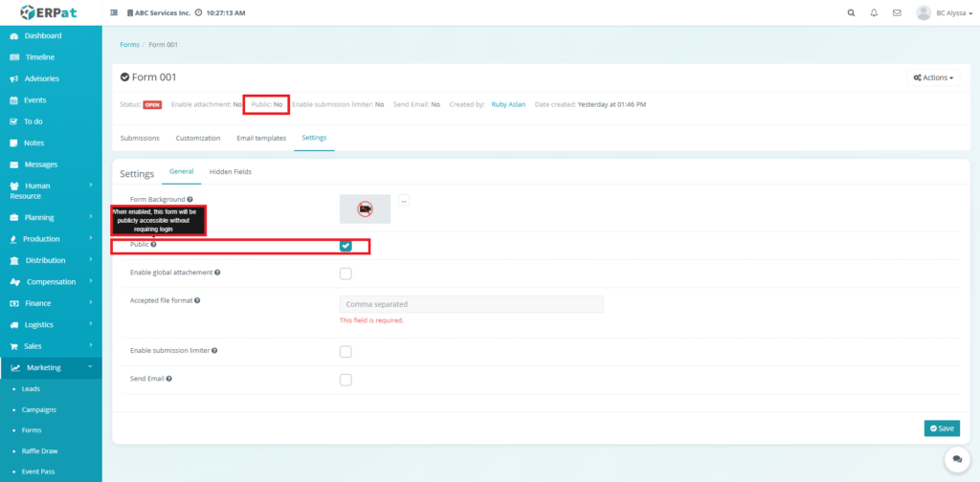This screenshot has width=980, height=482.
Task: Open the Email templates tab
Action: pyautogui.click(x=261, y=138)
